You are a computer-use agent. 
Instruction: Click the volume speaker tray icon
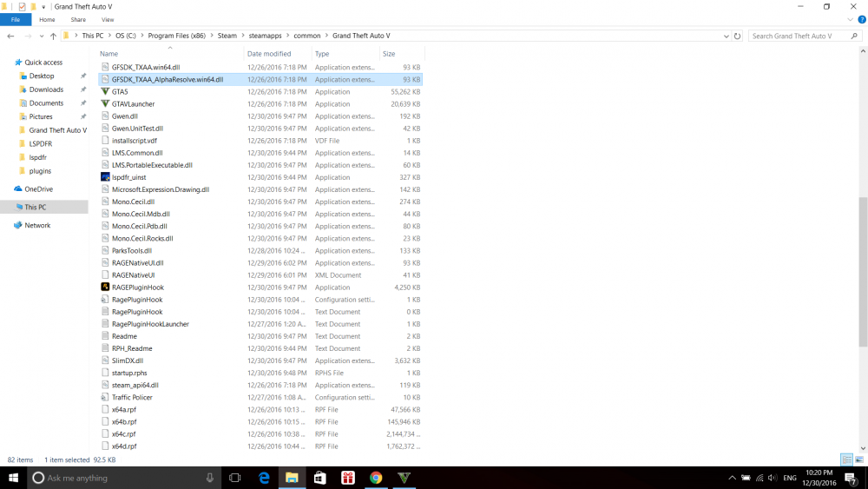(773, 478)
